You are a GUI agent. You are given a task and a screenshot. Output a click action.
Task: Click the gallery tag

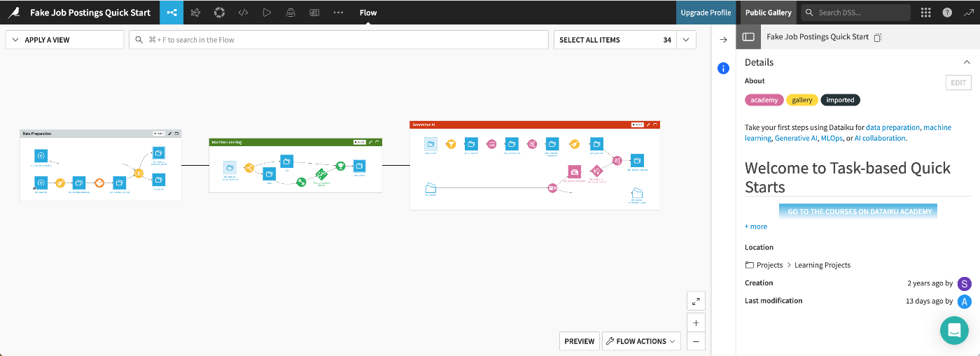click(x=801, y=100)
